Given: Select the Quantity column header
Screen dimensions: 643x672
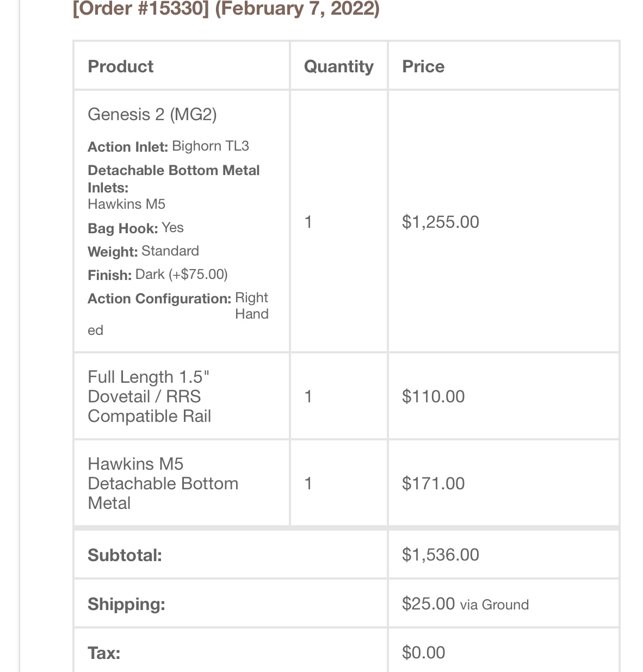Looking at the screenshot, I should click(x=338, y=66).
